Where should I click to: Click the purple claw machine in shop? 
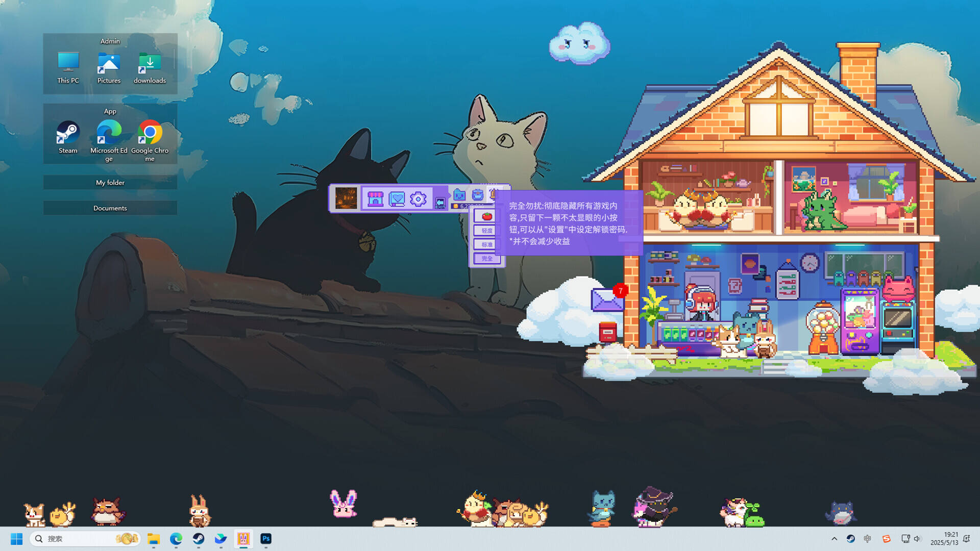click(860, 321)
